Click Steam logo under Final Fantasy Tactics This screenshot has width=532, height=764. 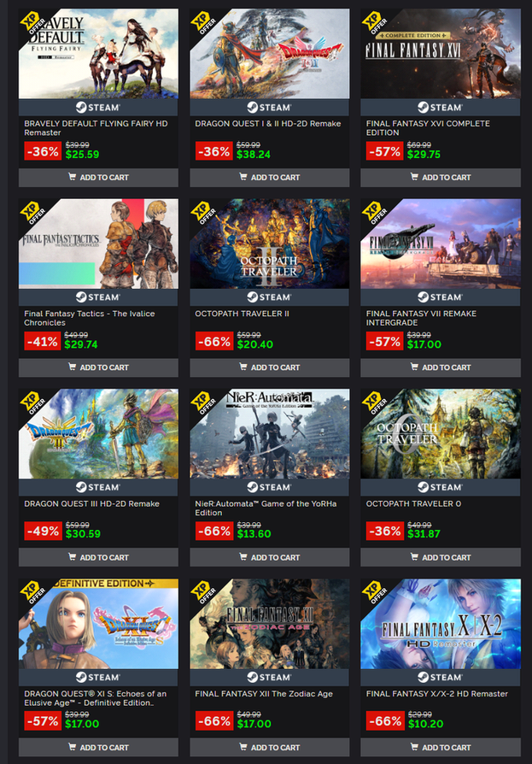(x=98, y=297)
